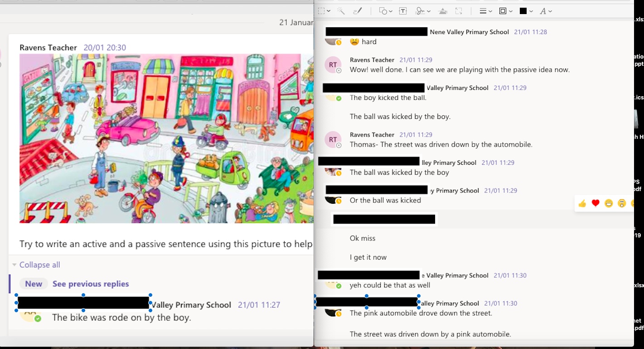Click message 'yeh could be that as well'
Image resolution: width=644 pixels, height=349 pixels.
tap(390, 285)
